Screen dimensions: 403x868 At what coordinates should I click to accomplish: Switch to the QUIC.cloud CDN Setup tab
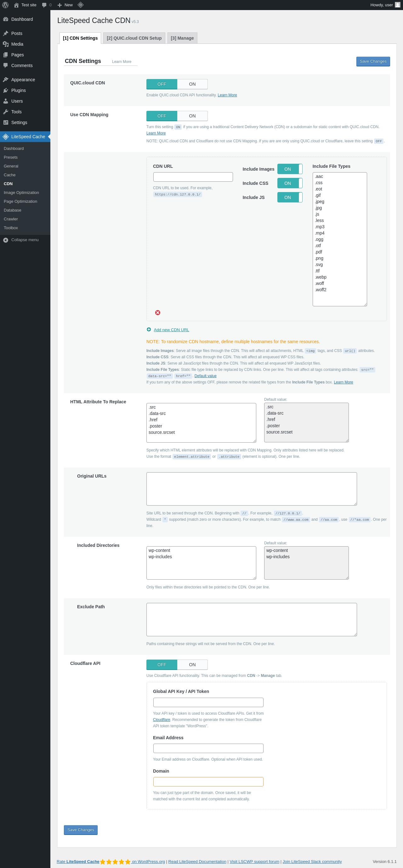pos(134,38)
